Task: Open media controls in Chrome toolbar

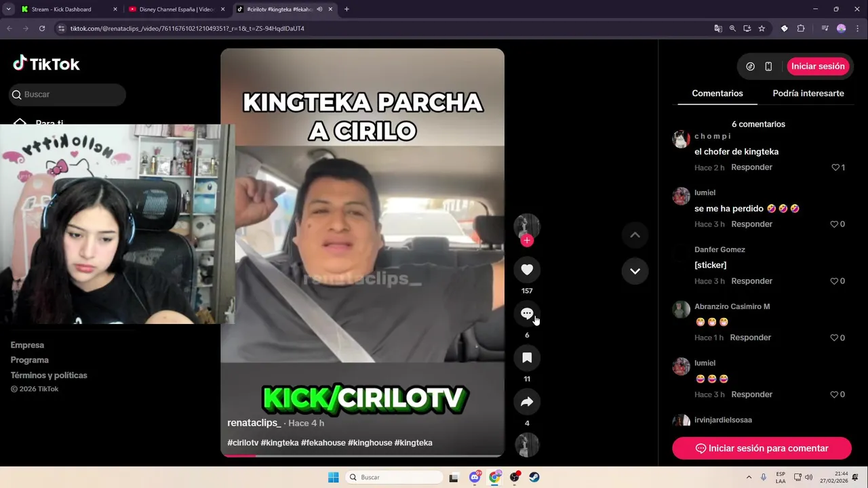Action: tap(825, 28)
